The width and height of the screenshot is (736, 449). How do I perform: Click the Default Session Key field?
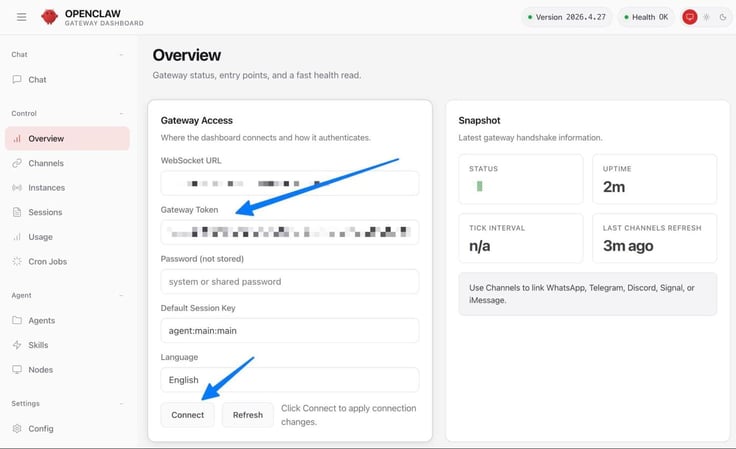click(x=290, y=331)
